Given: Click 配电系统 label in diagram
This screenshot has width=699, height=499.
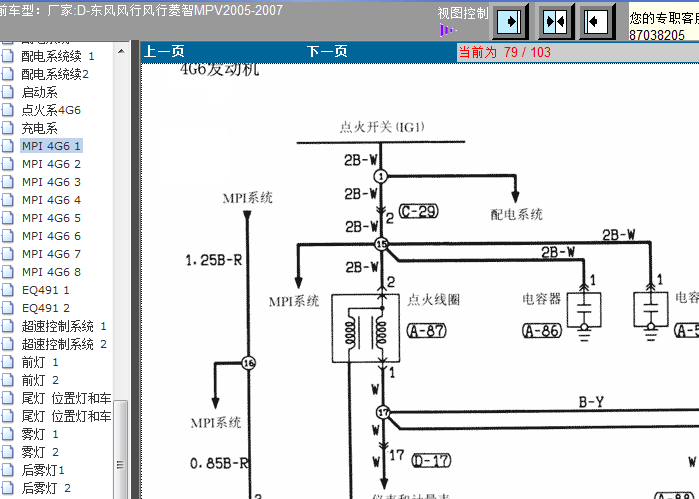Looking at the screenshot, I should [516, 214].
